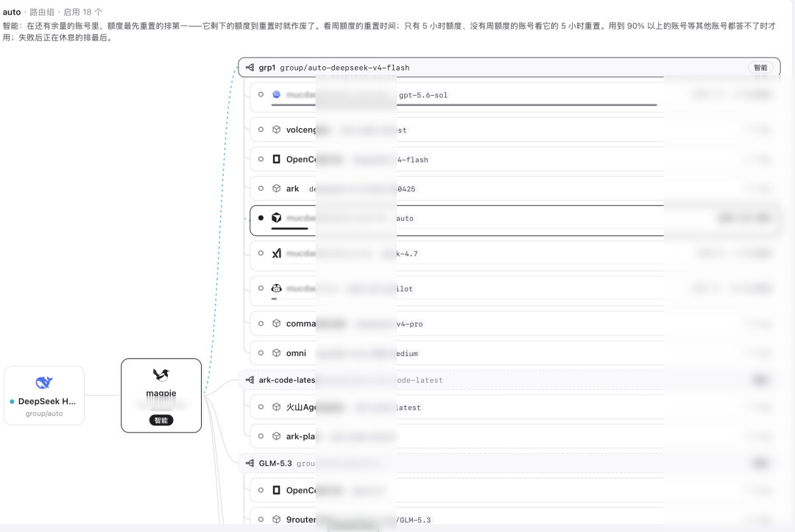Viewport: 795px width, 532px height.
Task: Click the ark-code-latest group routing icon
Action: (x=250, y=380)
